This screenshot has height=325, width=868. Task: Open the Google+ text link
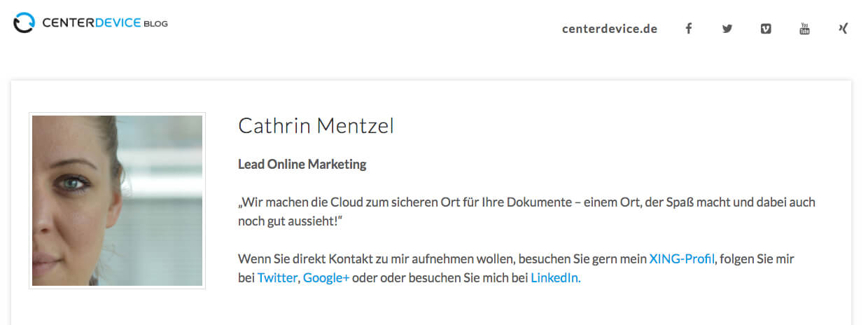[326, 277]
